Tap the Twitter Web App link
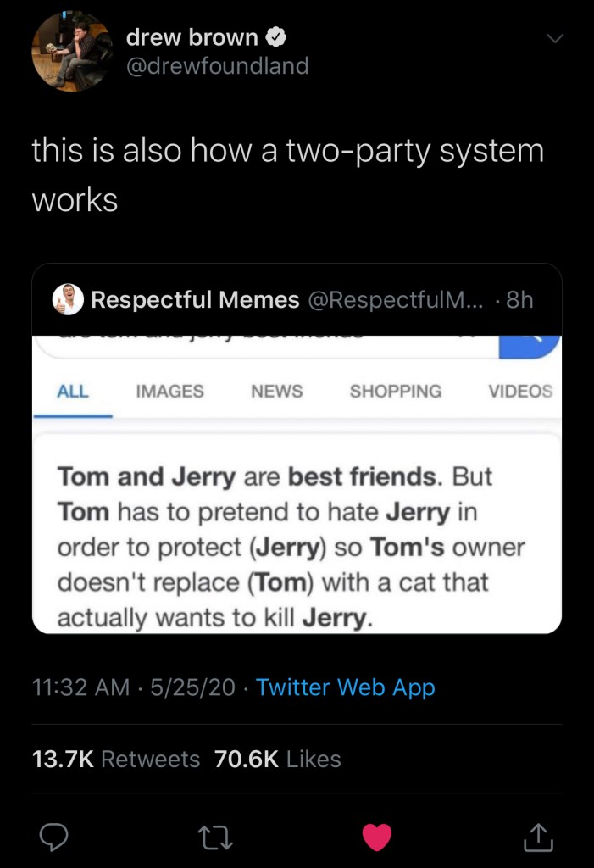 [x=345, y=687]
